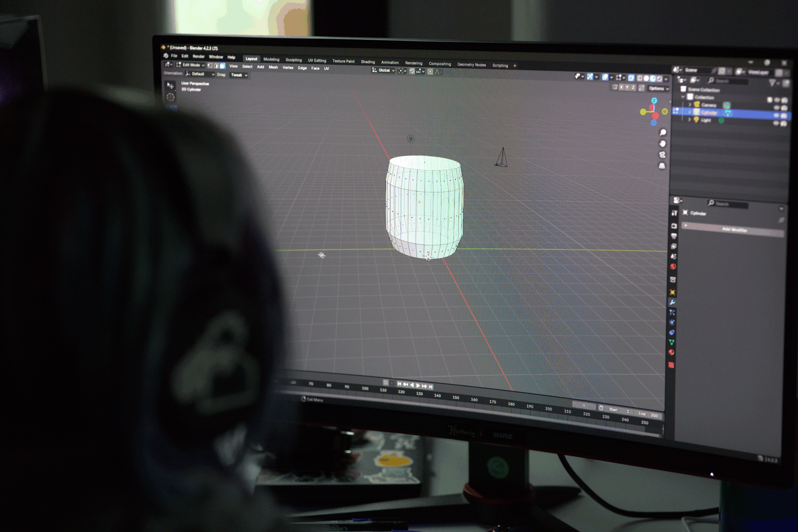The image size is (798, 532).
Task: Select the 3D Cursor tool
Action: click(x=171, y=97)
